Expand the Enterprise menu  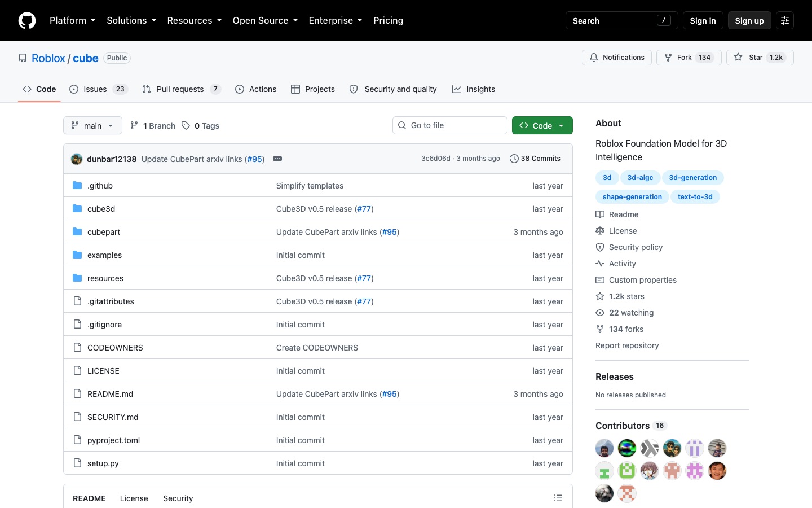[x=335, y=20]
